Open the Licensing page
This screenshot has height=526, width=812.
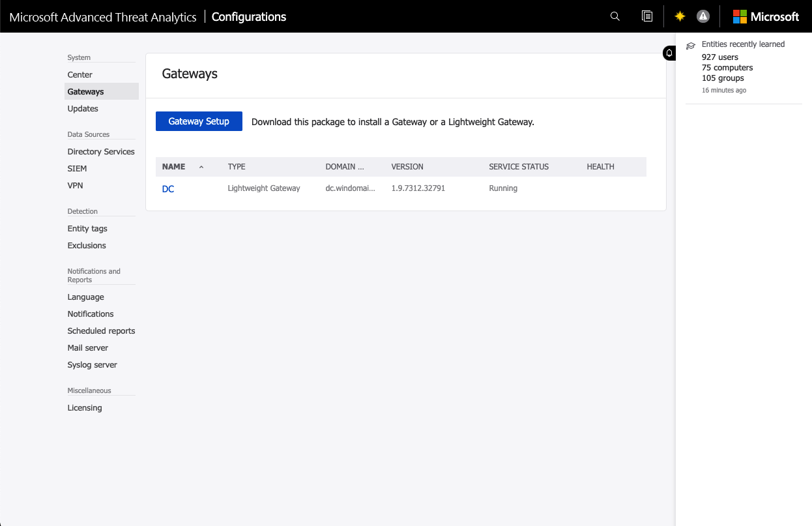click(85, 408)
